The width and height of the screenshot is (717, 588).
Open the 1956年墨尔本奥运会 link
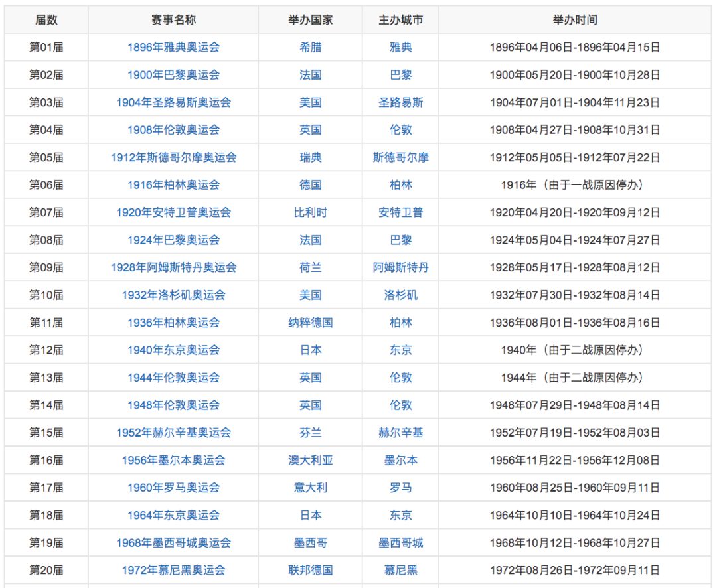point(173,460)
